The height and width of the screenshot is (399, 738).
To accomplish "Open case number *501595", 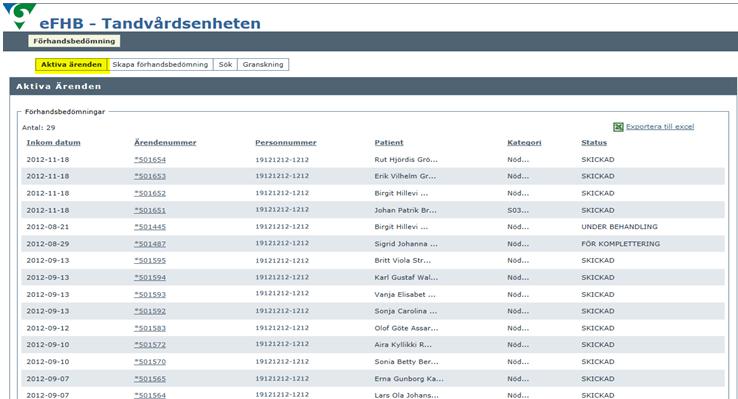I will click(150, 260).
